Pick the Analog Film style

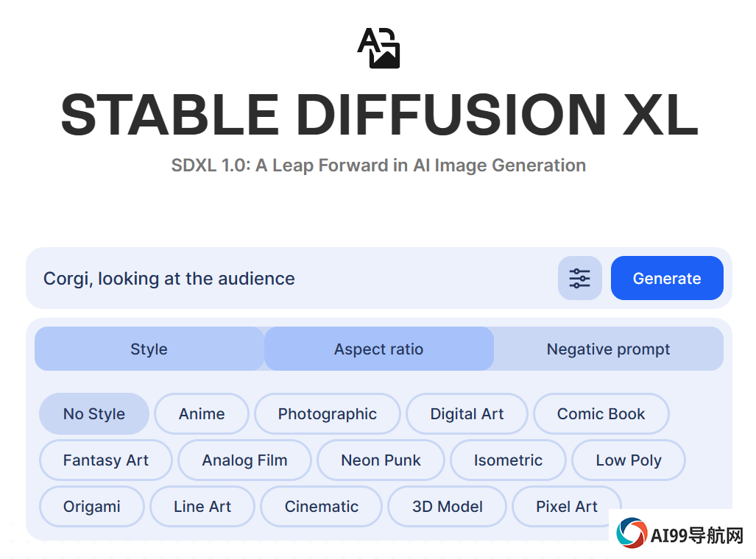coord(244,460)
